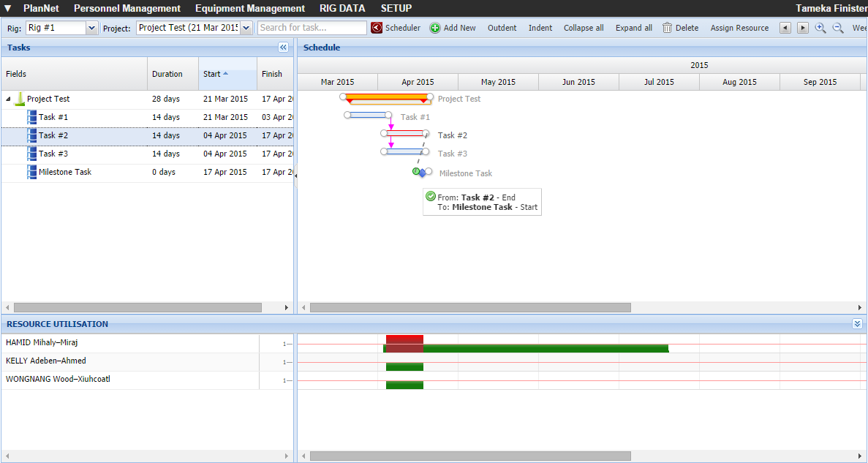Viewport: 868px width, 463px height.
Task: Click the Delete trash icon
Action: 667,28
